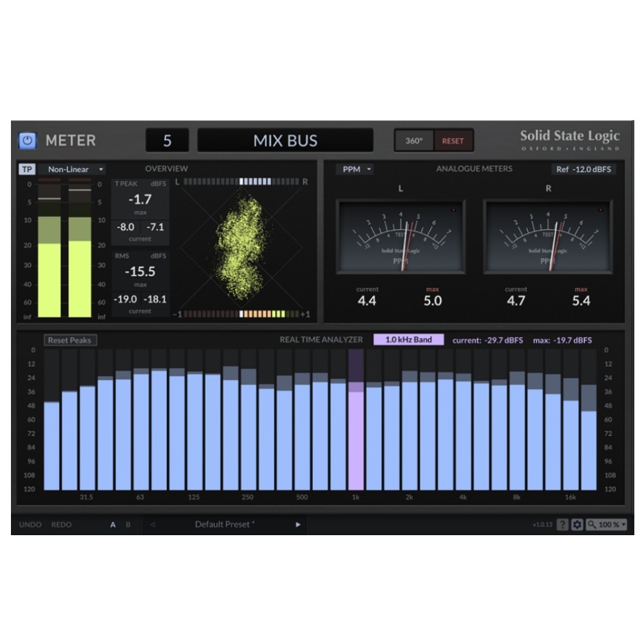Toggle the TP true peak button
The image size is (644, 644).
click(27, 169)
